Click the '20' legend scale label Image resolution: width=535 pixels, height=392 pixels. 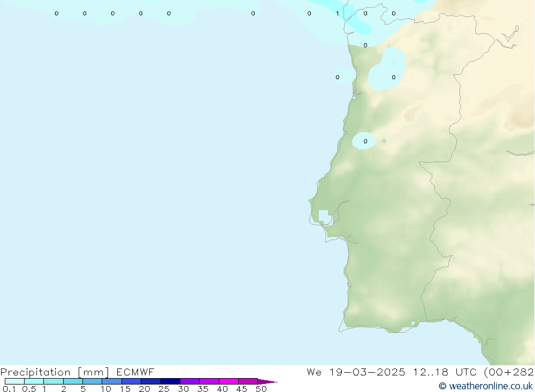pos(144,389)
